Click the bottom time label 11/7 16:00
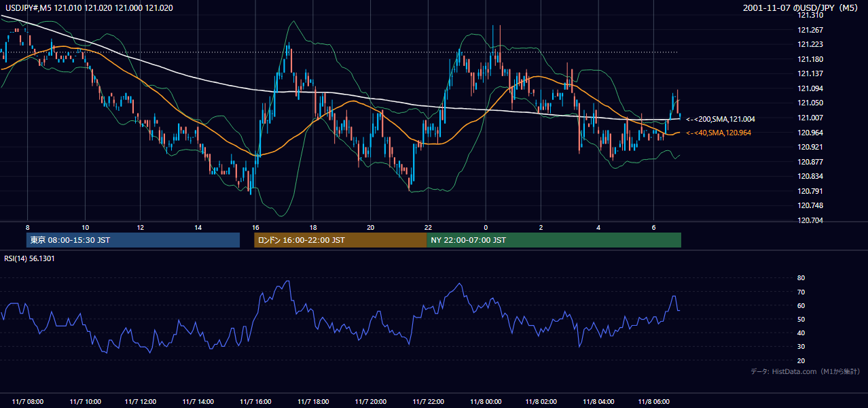This screenshot has width=868, height=408. pos(255,401)
